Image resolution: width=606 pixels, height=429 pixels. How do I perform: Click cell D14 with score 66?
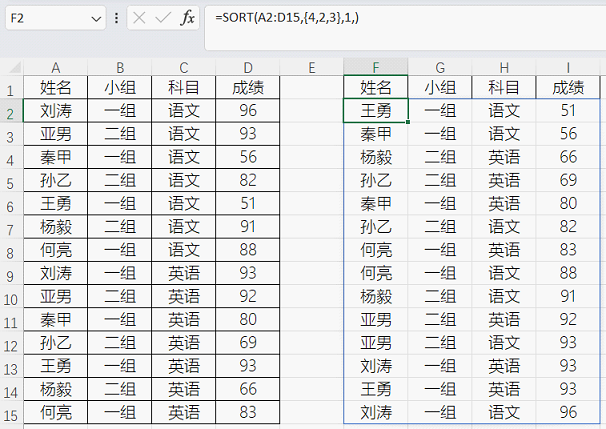pyautogui.click(x=248, y=389)
